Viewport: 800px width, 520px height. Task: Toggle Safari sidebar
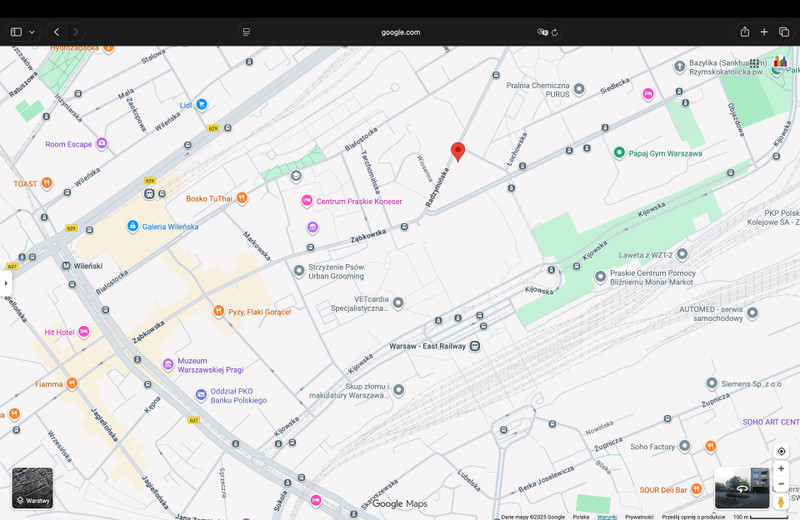(16, 32)
